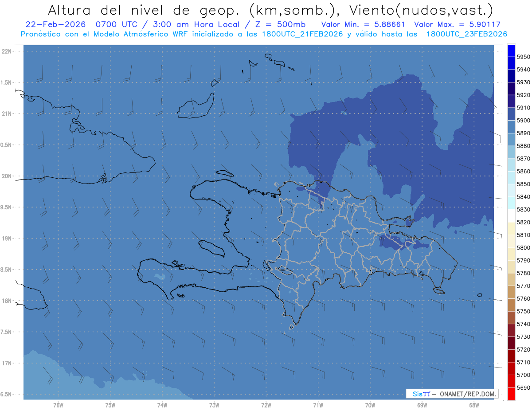
Task: Click the 'Valor Max. = 5.90117' text
Action: pyautogui.click(x=458, y=24)
